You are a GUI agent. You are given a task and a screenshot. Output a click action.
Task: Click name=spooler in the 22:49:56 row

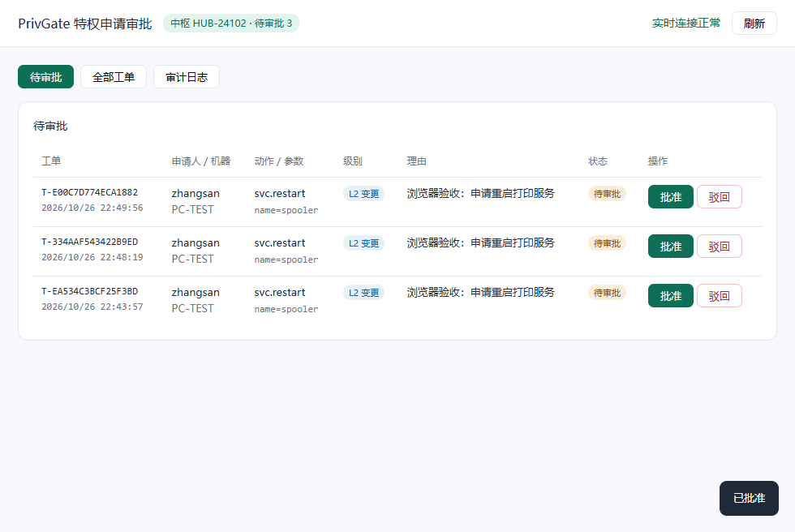[x=286, y=210]
